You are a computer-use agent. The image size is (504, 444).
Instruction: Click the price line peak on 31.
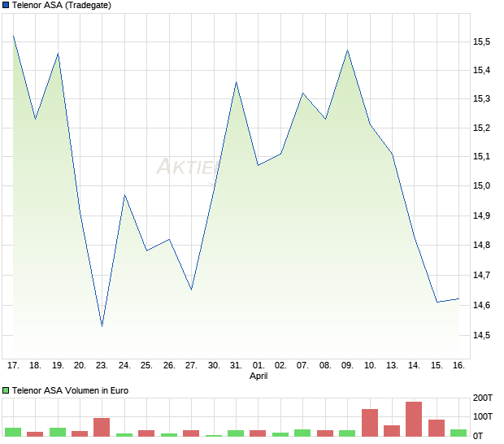coord(237,82)
